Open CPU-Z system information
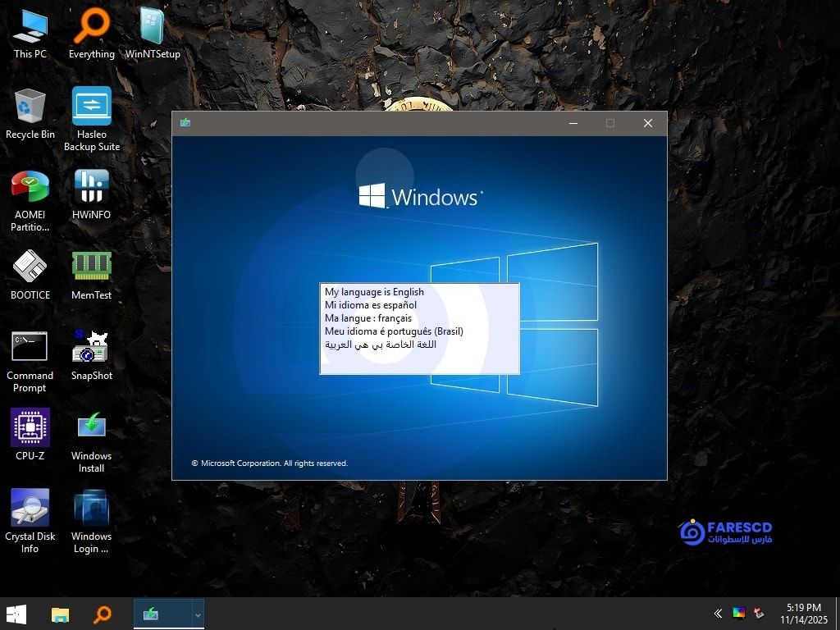840x630 pixels. (x=30, y=427)
